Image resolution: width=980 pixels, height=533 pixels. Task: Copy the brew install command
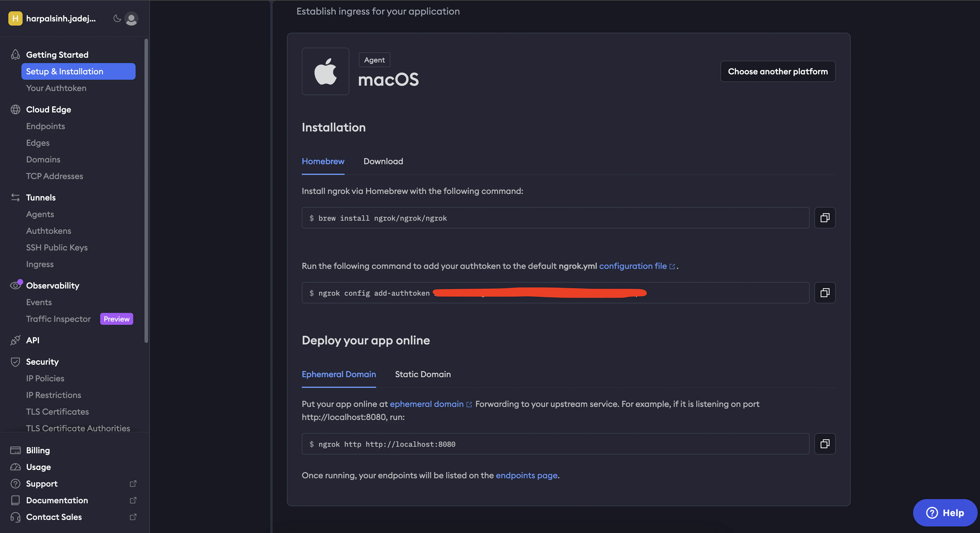(x=824, y=218)
